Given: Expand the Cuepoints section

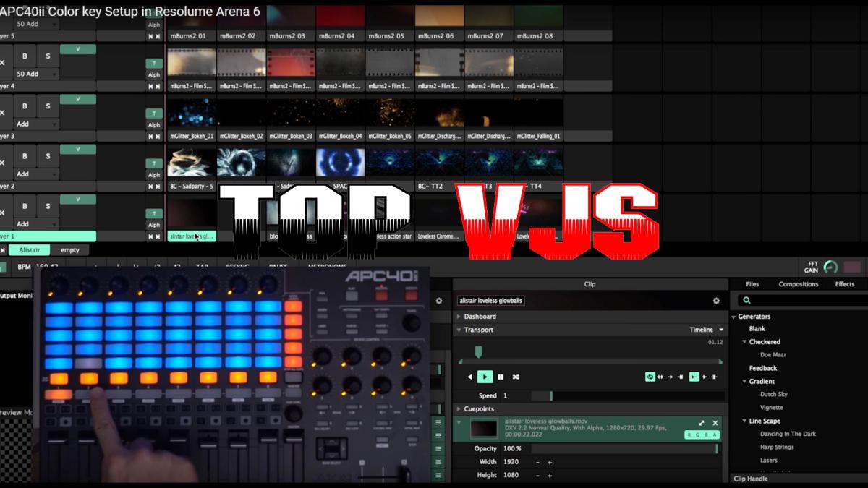Looking at the screenshot, I should point(459,408).
